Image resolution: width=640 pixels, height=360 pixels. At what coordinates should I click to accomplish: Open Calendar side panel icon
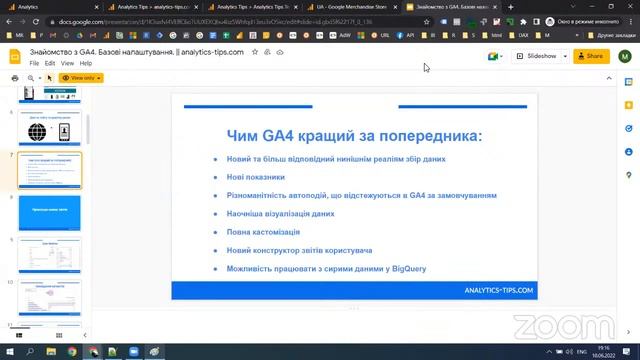click(x=629, y=82)
